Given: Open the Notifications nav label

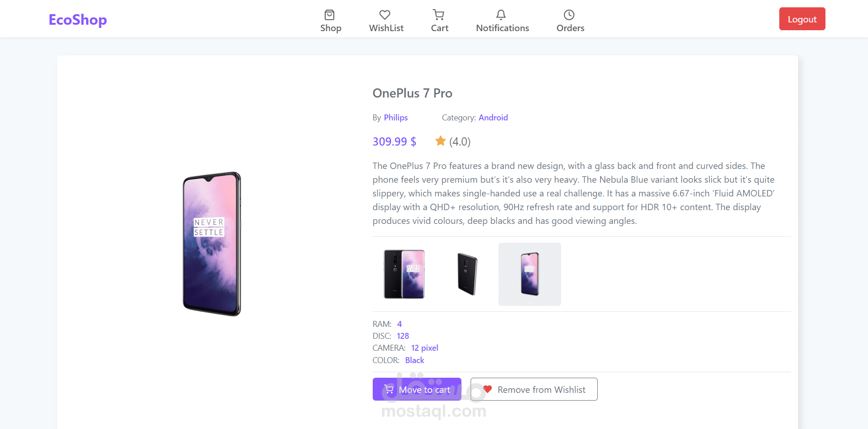Looking at the screenshot, I should click(x=502, y=28).
